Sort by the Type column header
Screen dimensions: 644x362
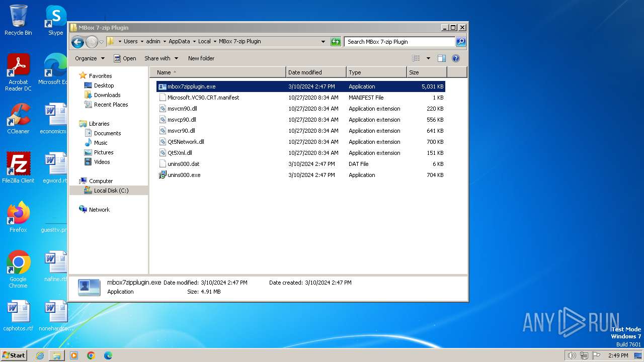376,72
